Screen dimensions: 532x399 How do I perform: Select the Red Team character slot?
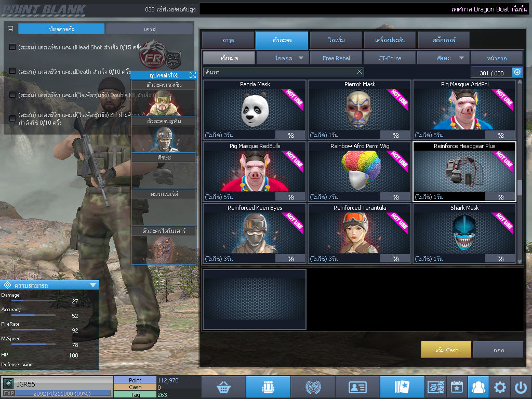click(164, 98)
